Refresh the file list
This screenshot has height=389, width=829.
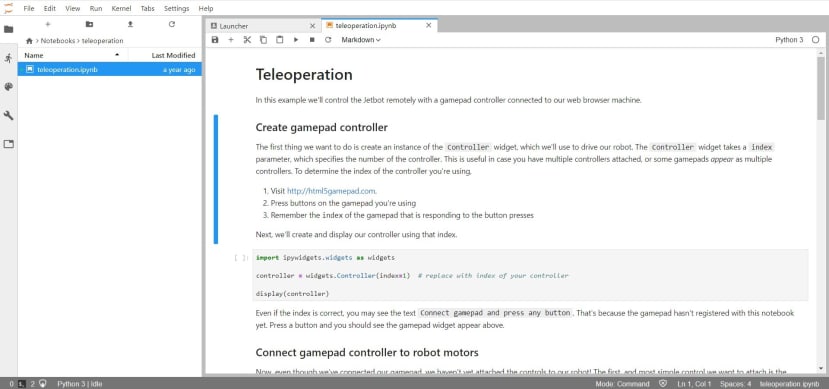[171, 24]
